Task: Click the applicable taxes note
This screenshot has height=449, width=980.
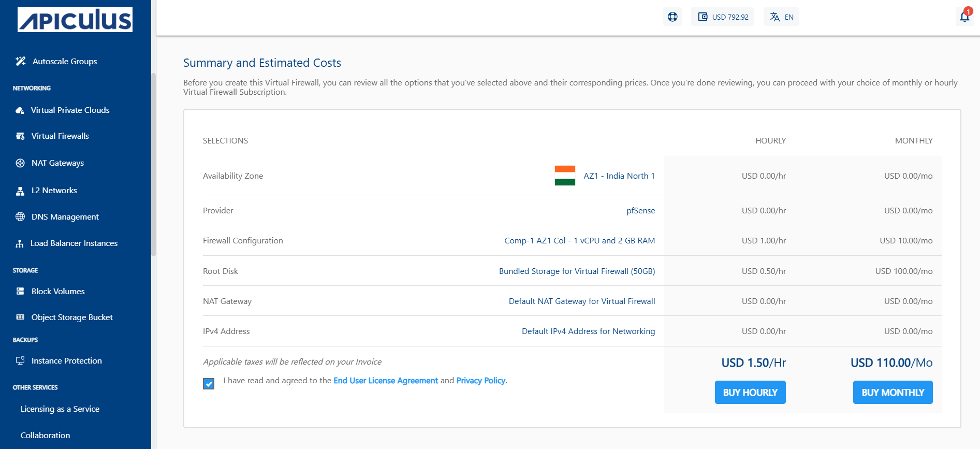Action: (292, 362)
